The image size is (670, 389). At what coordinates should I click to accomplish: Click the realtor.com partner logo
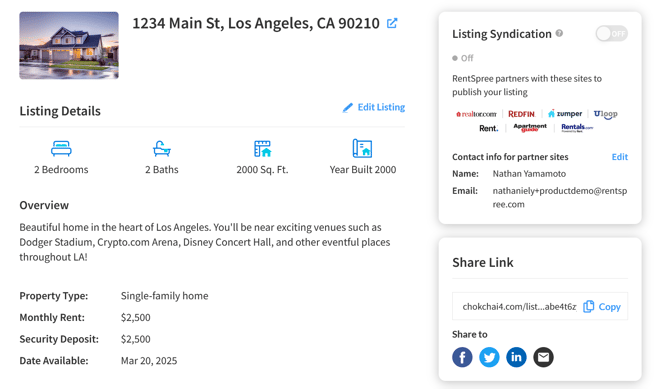click(x=476, y=114)
